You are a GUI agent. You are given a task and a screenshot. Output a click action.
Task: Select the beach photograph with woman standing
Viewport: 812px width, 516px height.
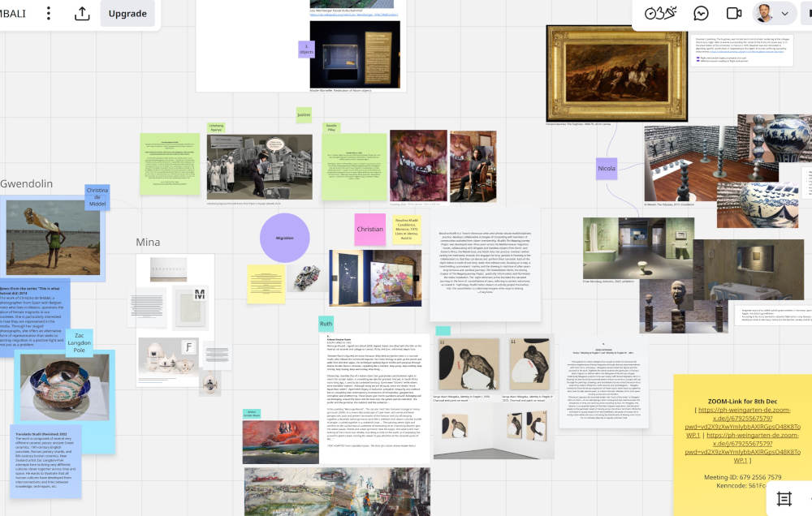[x=54, y=238]
